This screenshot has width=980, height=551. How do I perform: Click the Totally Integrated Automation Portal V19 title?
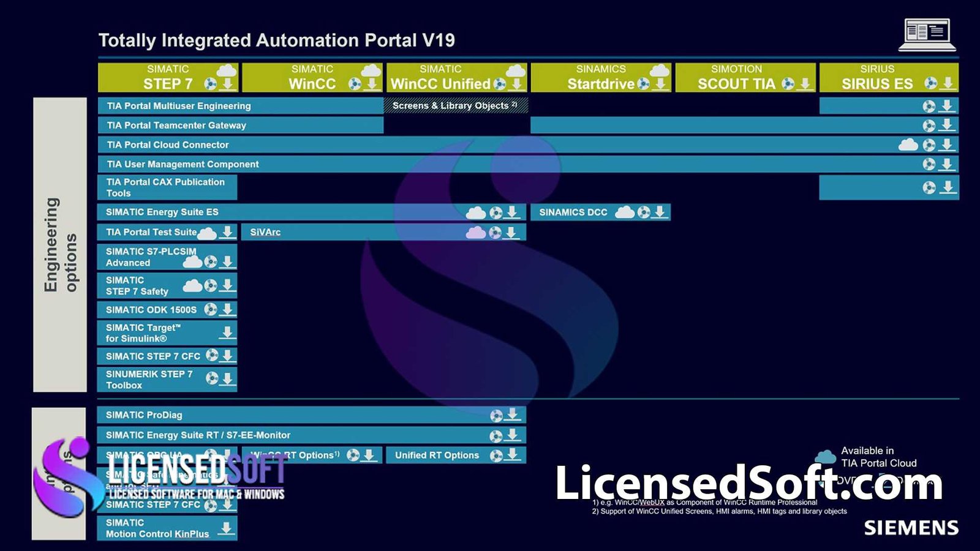click(x=277, y=40)
